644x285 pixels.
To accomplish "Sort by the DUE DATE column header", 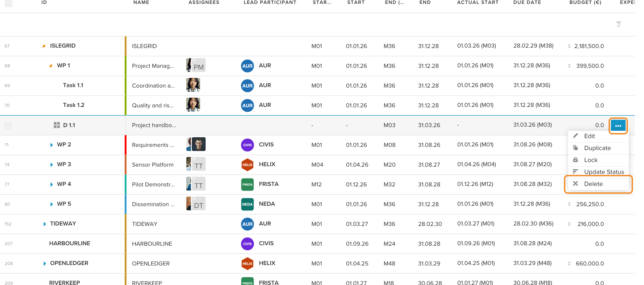I will (x=527, y=3).
